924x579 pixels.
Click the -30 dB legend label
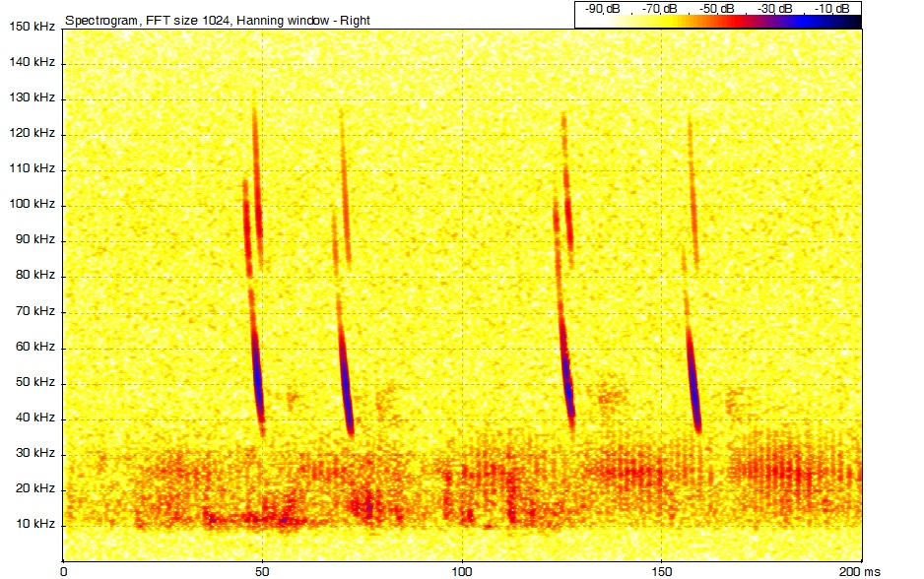coord(774,8)
